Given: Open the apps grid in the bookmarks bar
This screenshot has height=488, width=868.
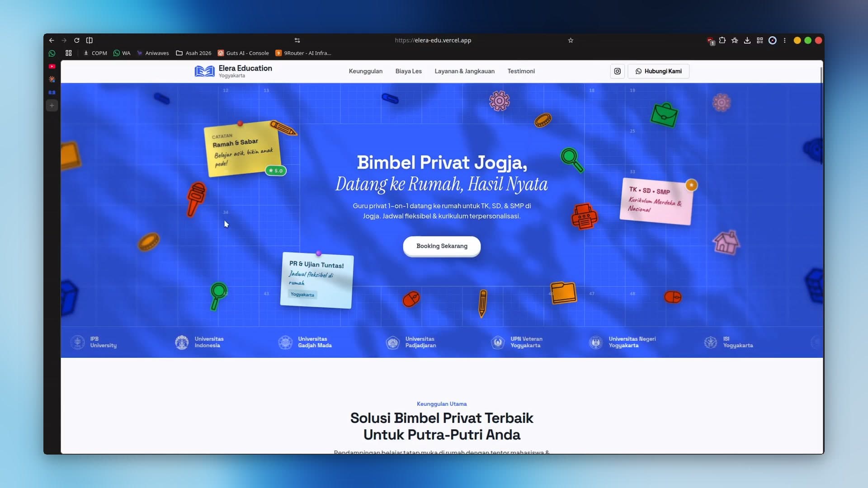Looking at the screenshot, I should click(x=69, y=53).
